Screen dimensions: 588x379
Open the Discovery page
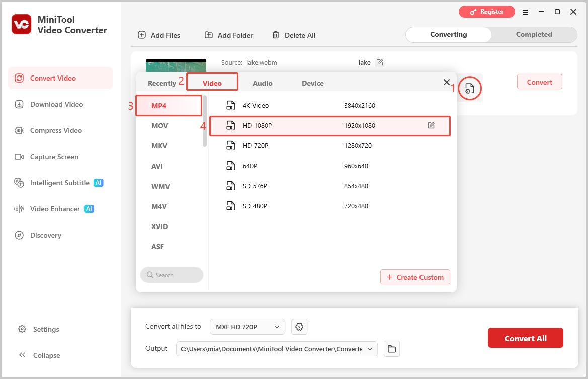(x=38, y=235)
